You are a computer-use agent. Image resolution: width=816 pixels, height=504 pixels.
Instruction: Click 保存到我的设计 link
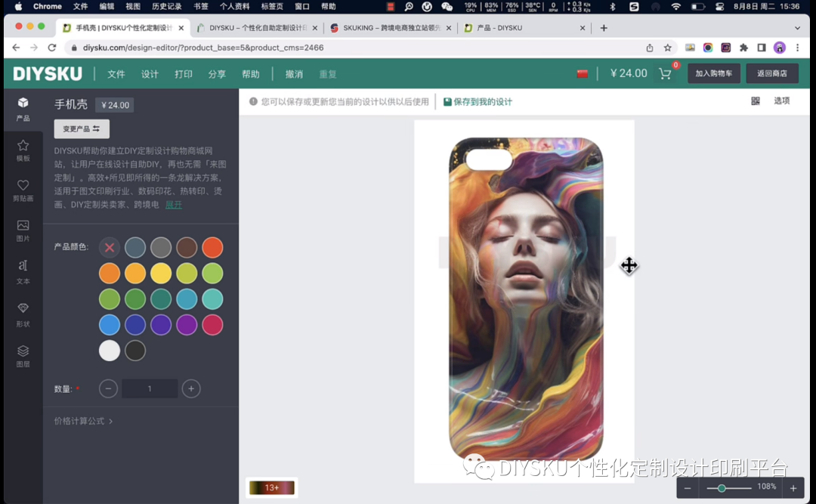click(478, 101)
